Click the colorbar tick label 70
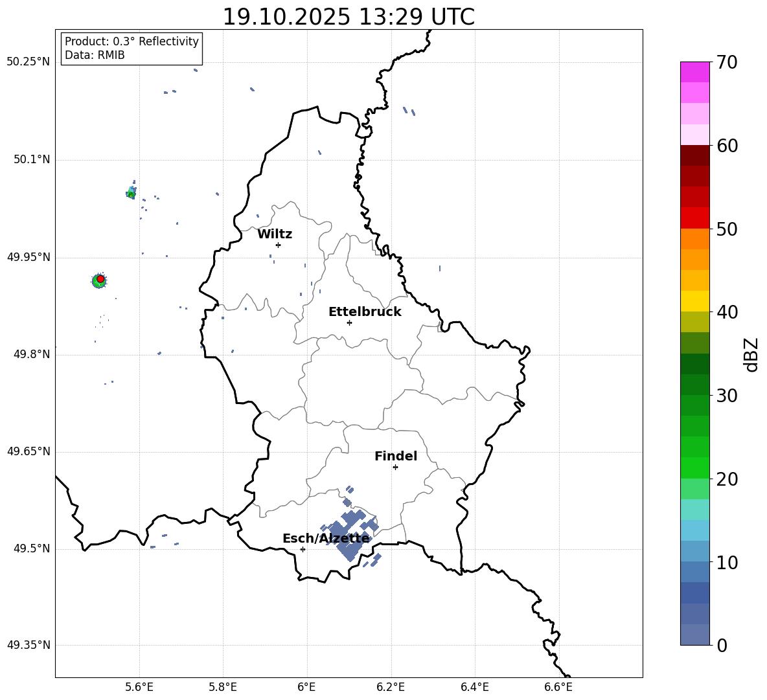Viewport: 767px width, 700px height. click(x=727, y=63)
